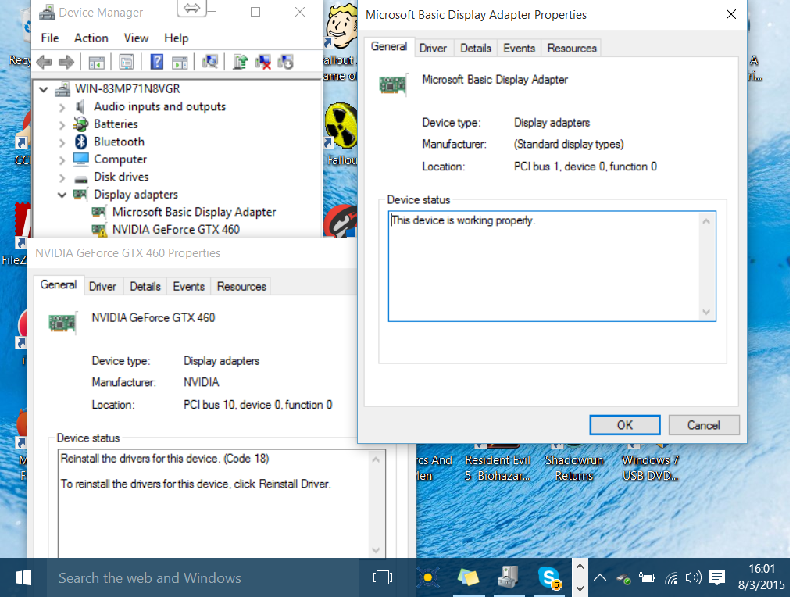Toggle the Show/Hide Action Pane toolbar icon
The width and height of the screenshot is (790, 597).
tap(180, 62)
